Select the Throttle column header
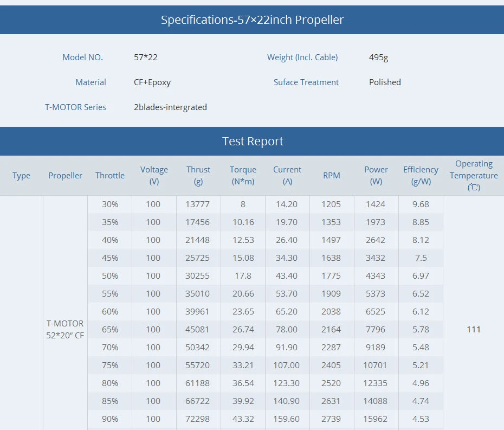 click(x=110, y=176)
